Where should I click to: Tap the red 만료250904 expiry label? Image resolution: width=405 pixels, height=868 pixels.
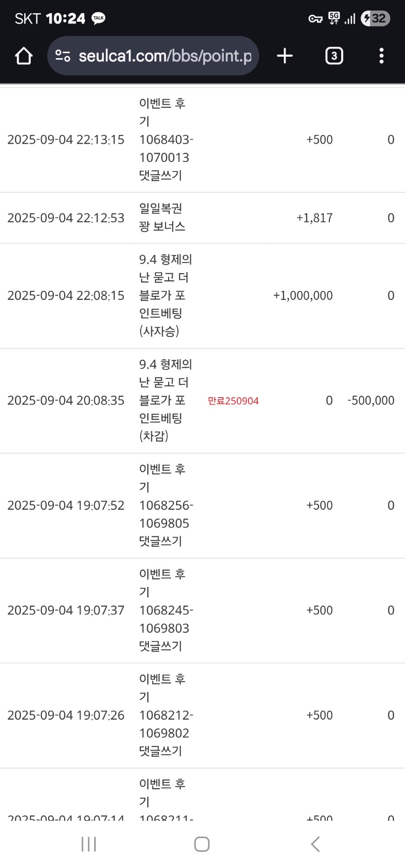pyautogui.click(x=233, y=401)
